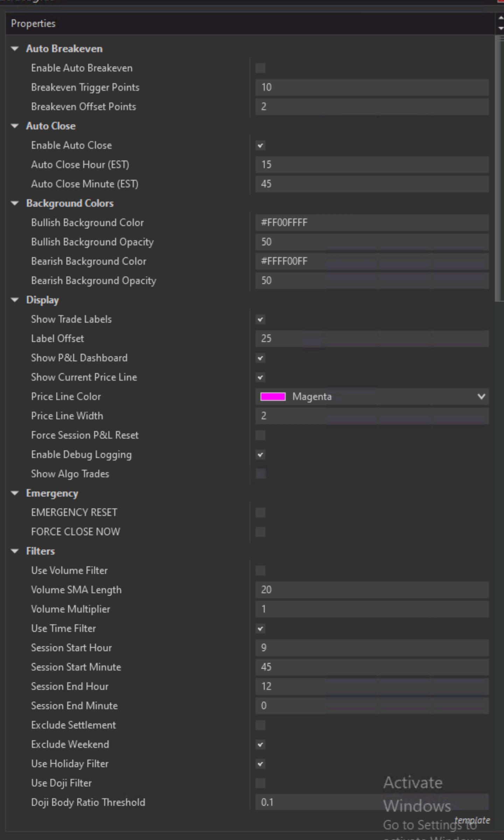Collapse the Emergency section
This screenshot has height=840, width=504.
pyautogui.click(x=15, y=493)
